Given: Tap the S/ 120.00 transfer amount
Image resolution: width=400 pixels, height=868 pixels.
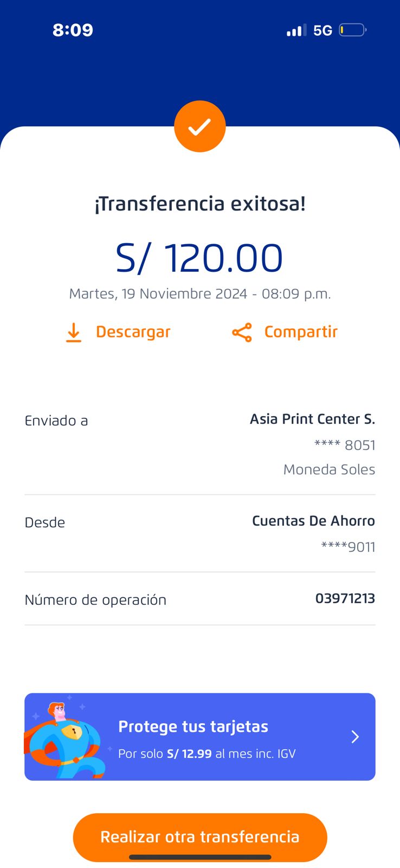Looking at the screenshot, I should coord(199,258).
